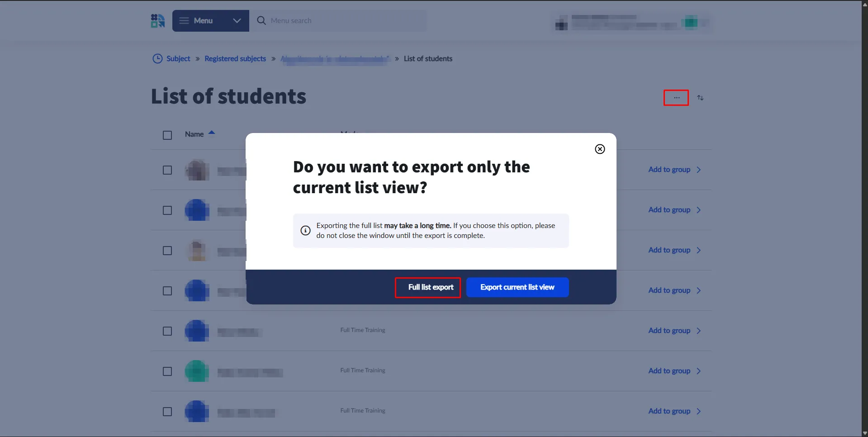
Task: Click the List of students breadcrumb text
Action: coord(428,59)
